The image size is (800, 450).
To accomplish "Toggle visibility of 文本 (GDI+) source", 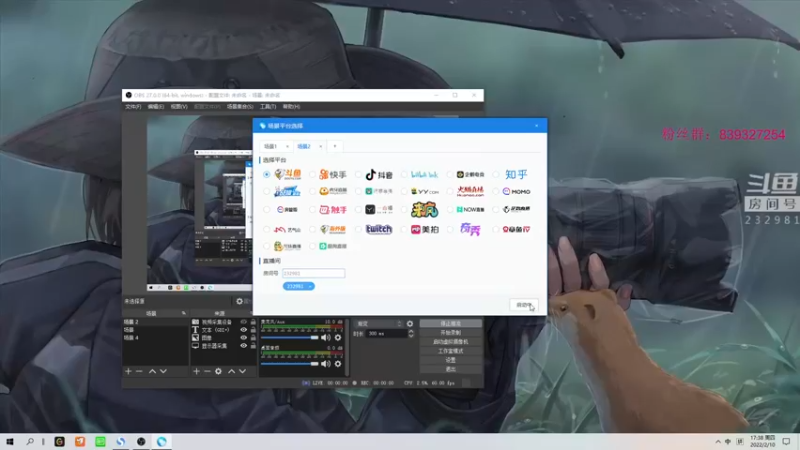I will 243,330.
